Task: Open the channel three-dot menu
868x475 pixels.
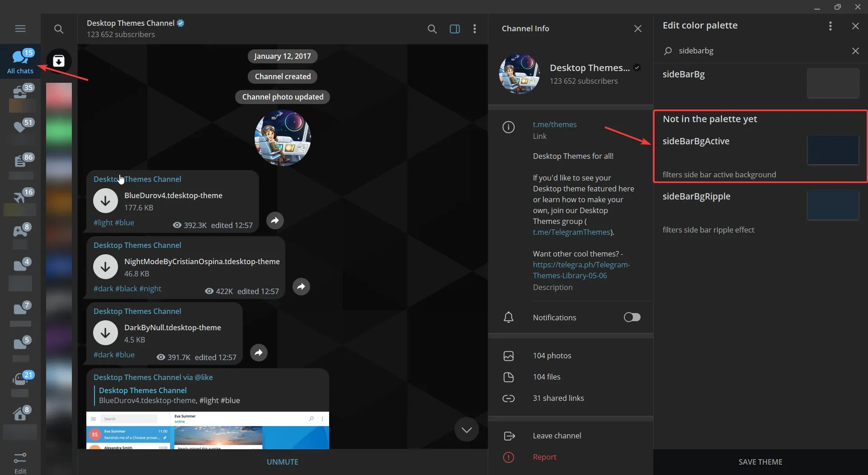Action: [474, 29]
